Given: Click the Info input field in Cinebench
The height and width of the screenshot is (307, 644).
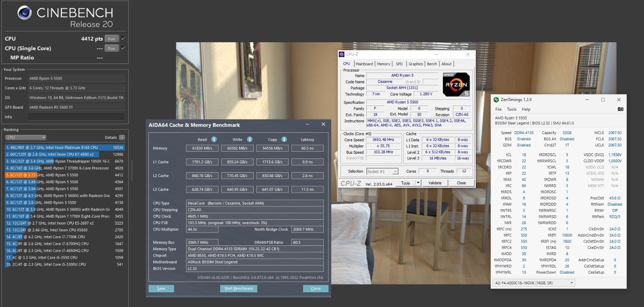Looking at the screenshot, I should coord(76,117).
